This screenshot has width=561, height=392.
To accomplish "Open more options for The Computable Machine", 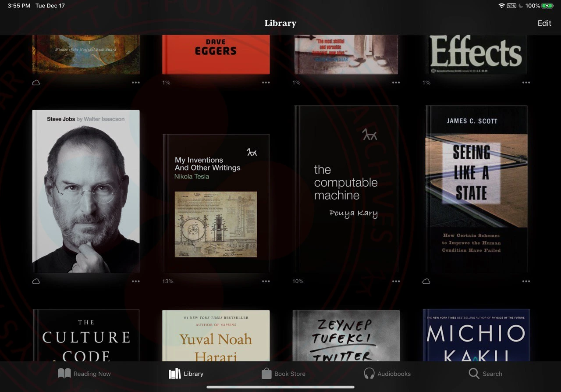I will (x=396, y=282).
